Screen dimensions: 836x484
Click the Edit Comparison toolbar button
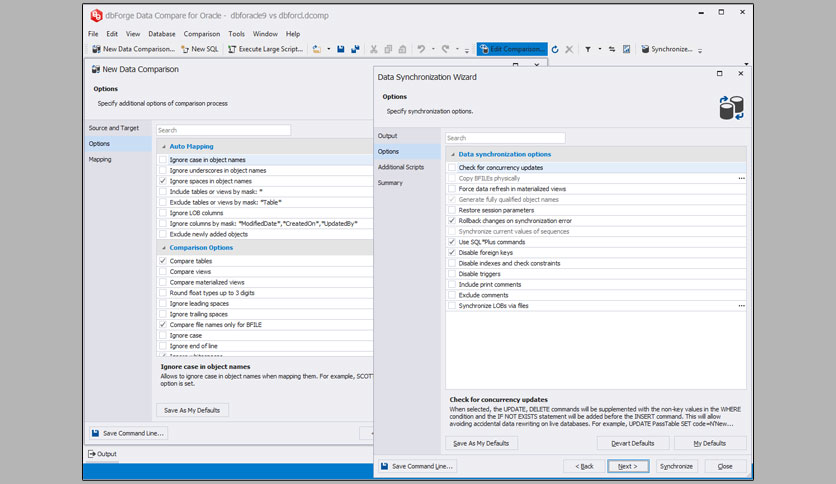(x=512, y=49)
